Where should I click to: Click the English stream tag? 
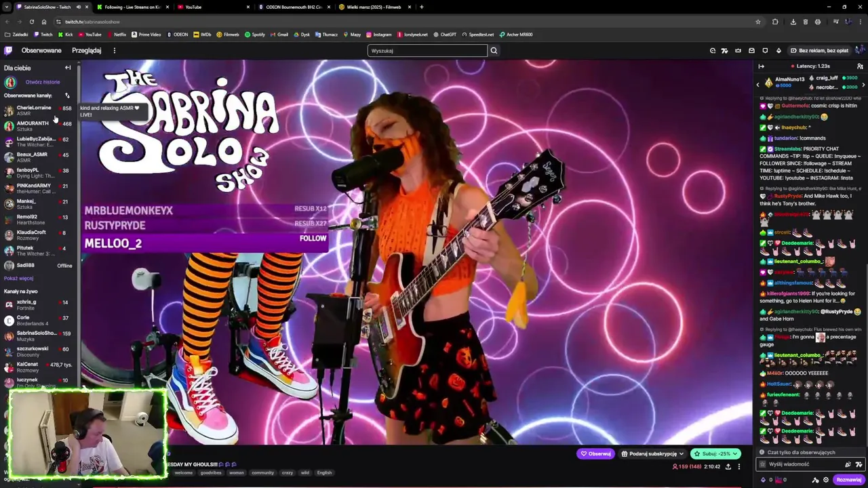point(324,472)
